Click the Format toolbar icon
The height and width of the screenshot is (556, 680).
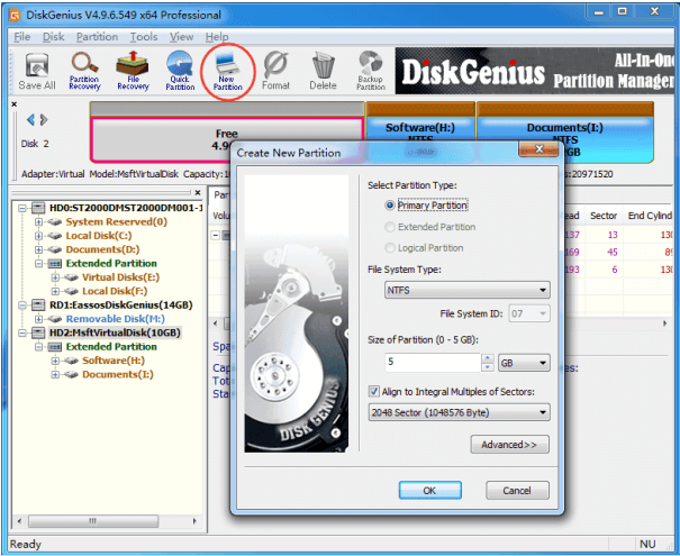[275, 70]
